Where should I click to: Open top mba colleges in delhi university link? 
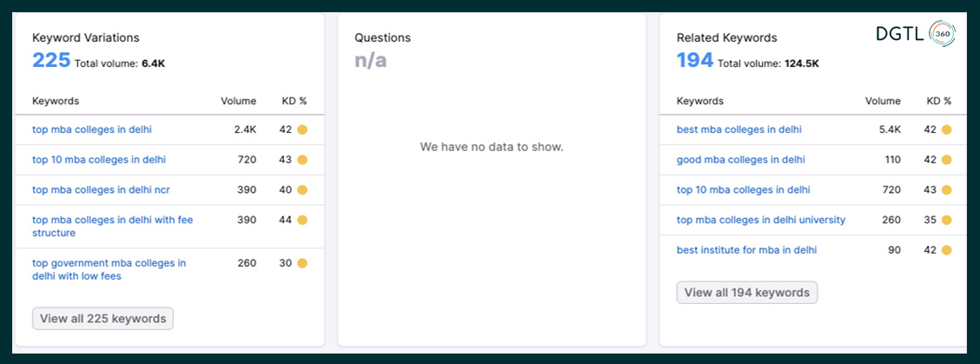[761, 220]
